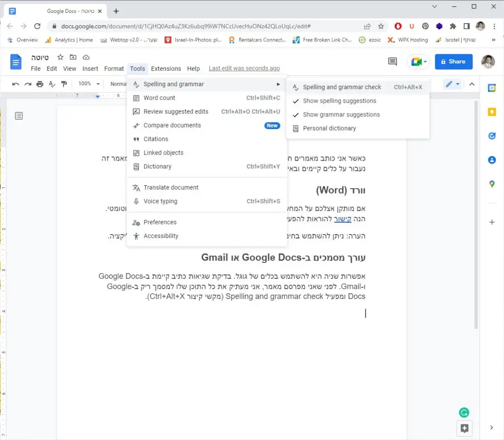Click the blue Share button

click(453, 62)
